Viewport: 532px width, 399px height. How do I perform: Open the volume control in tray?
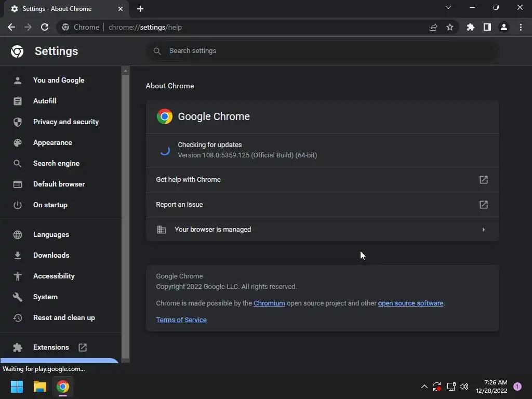[464, 387]
